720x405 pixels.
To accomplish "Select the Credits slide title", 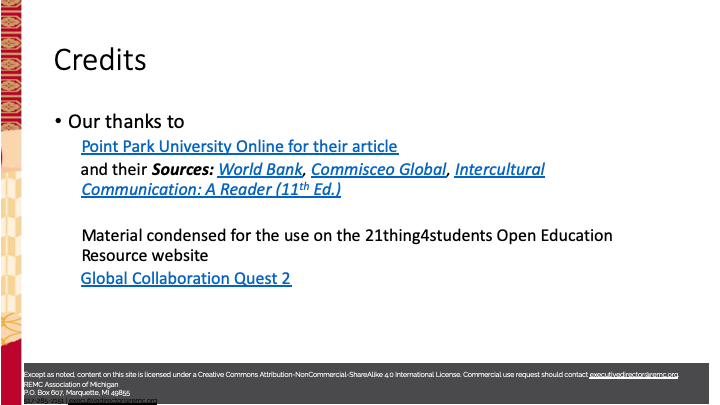I will click(100, 59).
